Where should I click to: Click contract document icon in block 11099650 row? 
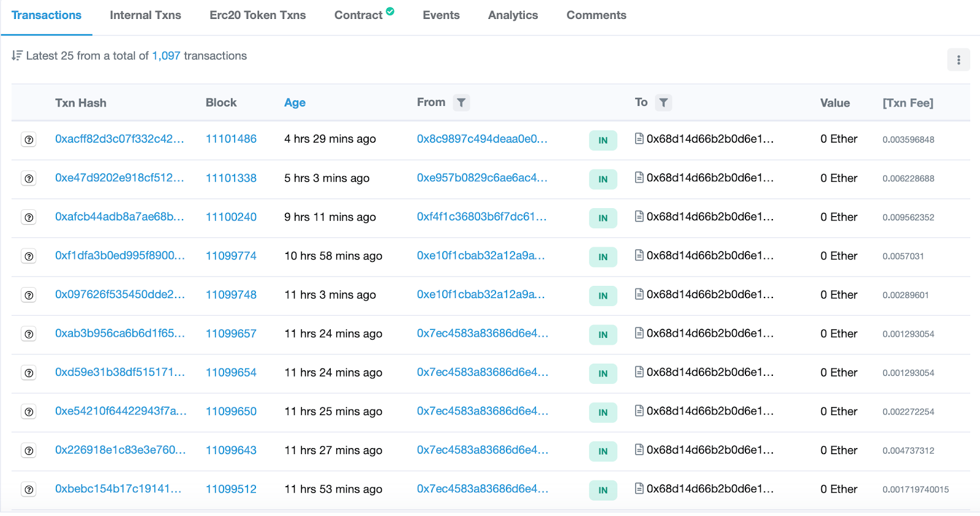pos(639,411)
